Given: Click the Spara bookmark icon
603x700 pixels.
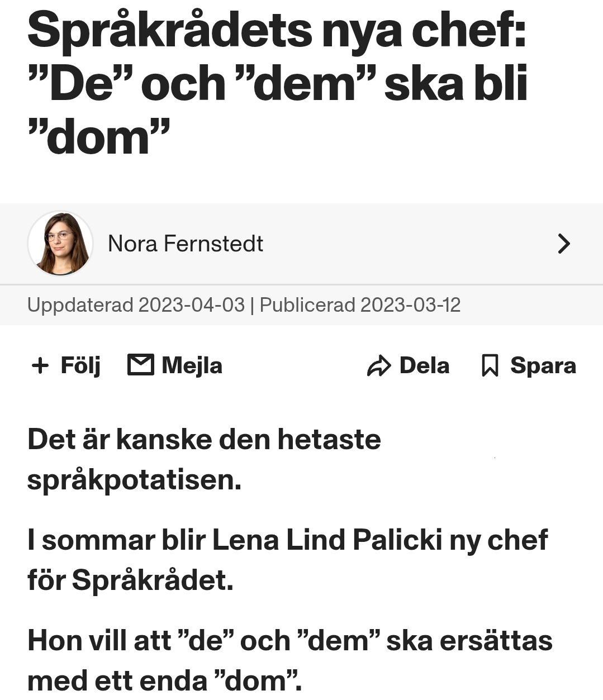Looking at the screenshot, I should 490,366.
